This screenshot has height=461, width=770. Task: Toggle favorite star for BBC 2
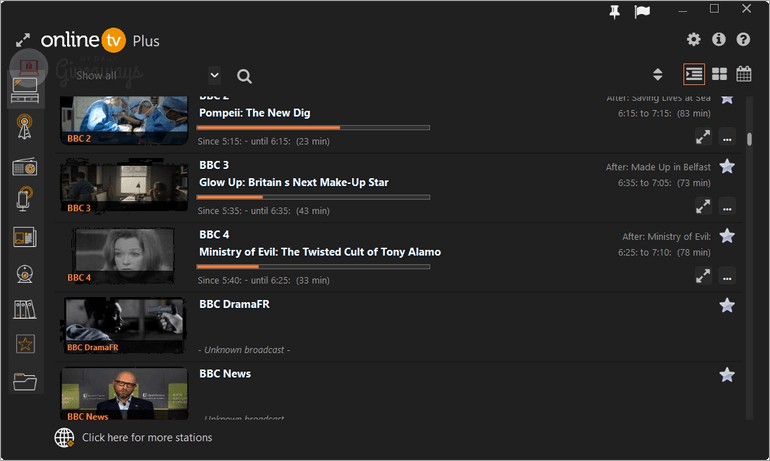pyautogui.click(x=727, y=98)
